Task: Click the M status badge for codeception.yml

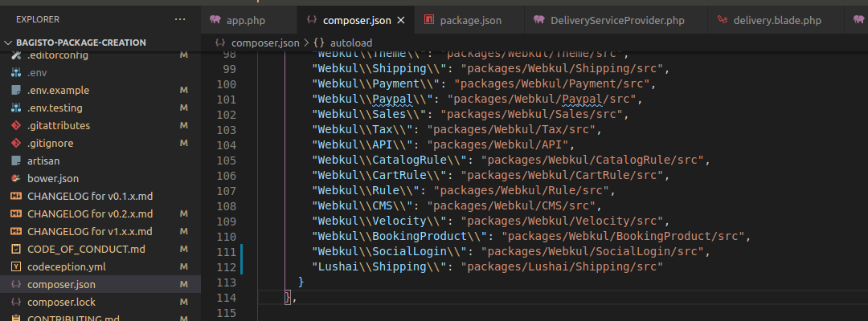Action: click(184, 267)
